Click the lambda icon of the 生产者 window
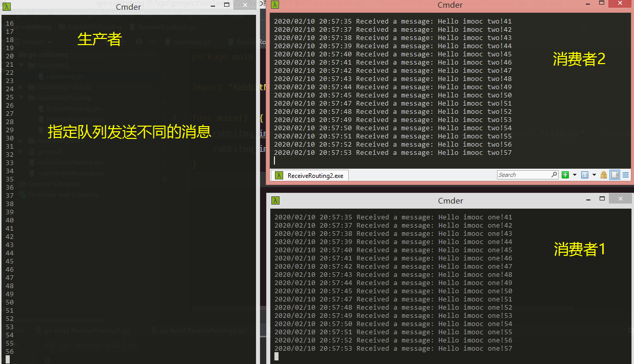Viewport: 634px width, 364px height. [7, 7]
